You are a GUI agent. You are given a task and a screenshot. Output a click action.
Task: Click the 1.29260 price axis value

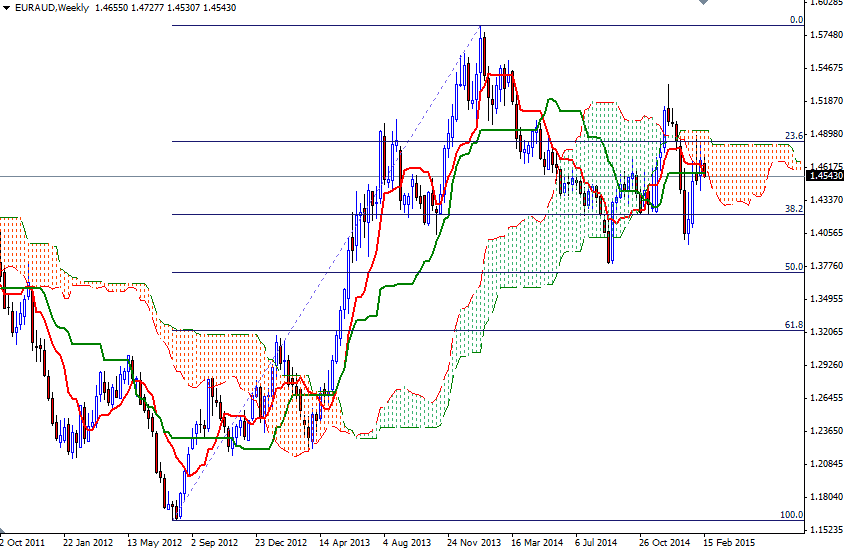[826, 365]
